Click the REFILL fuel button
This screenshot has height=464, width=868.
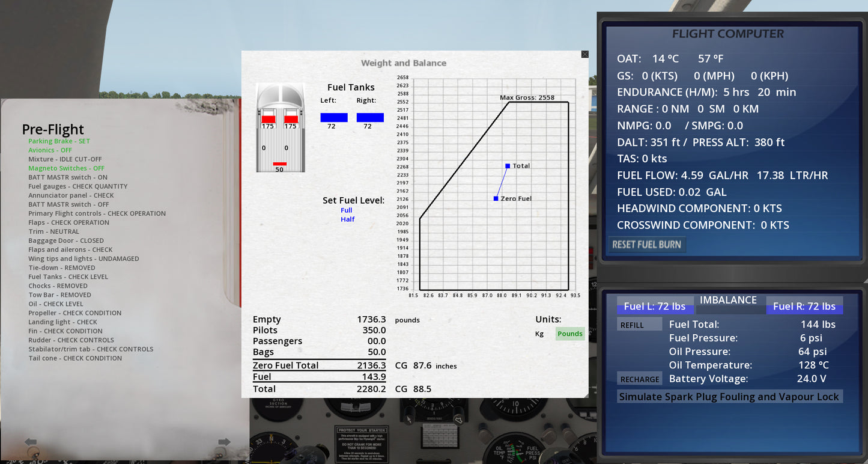(632, 325)
